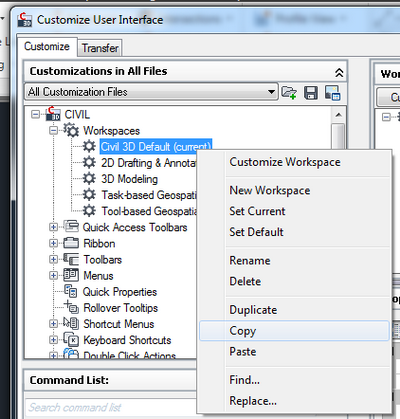400x419 pixels.
Task: Click the Quick Access Toolbars icon
Action: 71,227
